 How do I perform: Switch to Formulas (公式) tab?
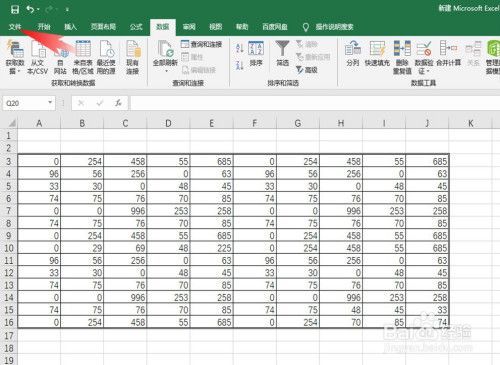pos(136,27)
